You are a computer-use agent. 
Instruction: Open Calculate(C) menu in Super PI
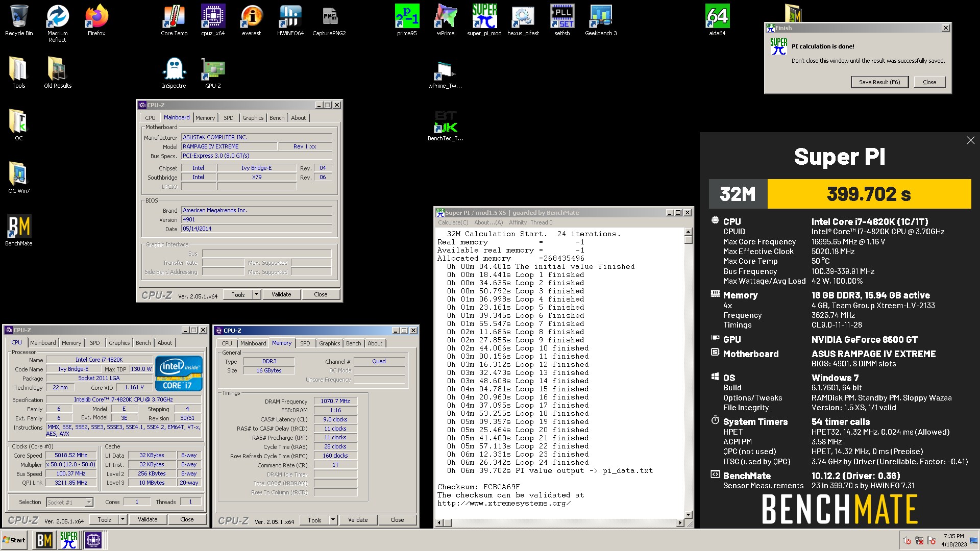click(x=453, y=222)
